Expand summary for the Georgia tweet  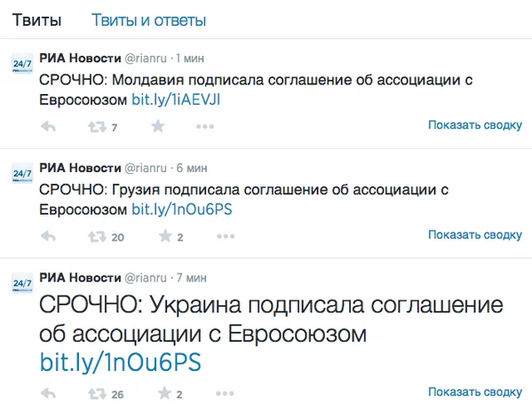tap(475, 234)
